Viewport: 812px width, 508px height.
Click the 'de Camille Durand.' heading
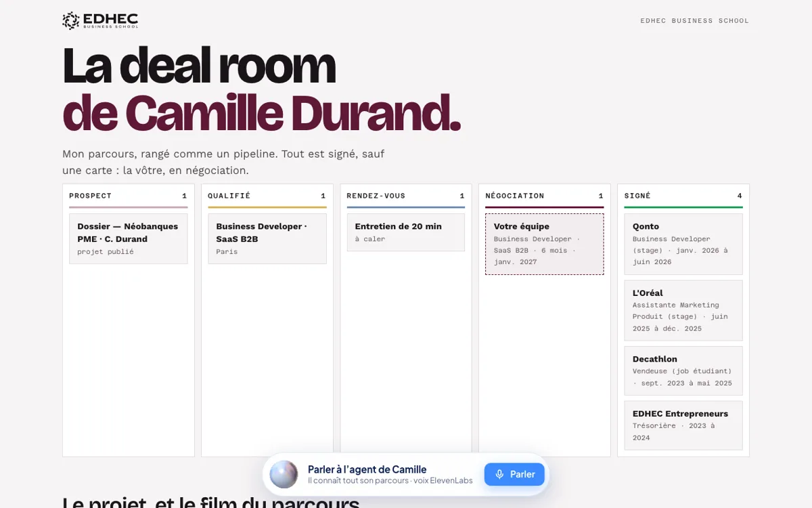[261, 112]
